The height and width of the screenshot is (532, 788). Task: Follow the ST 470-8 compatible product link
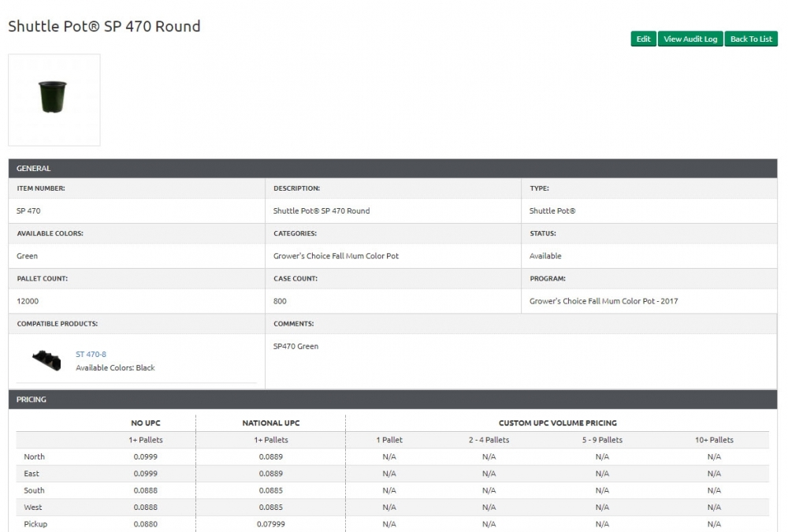(91, 354)
